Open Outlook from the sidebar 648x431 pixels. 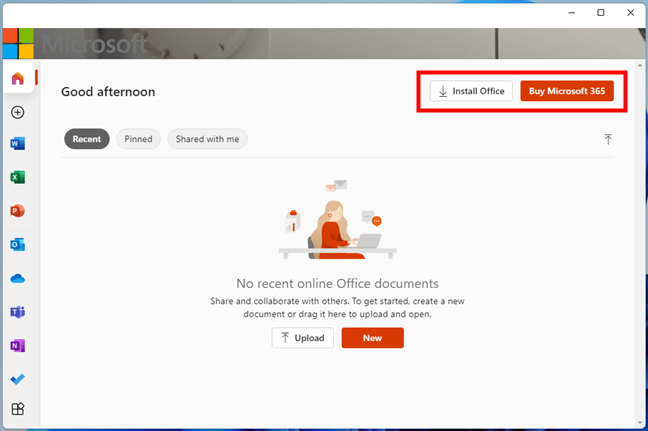(17, 245)
